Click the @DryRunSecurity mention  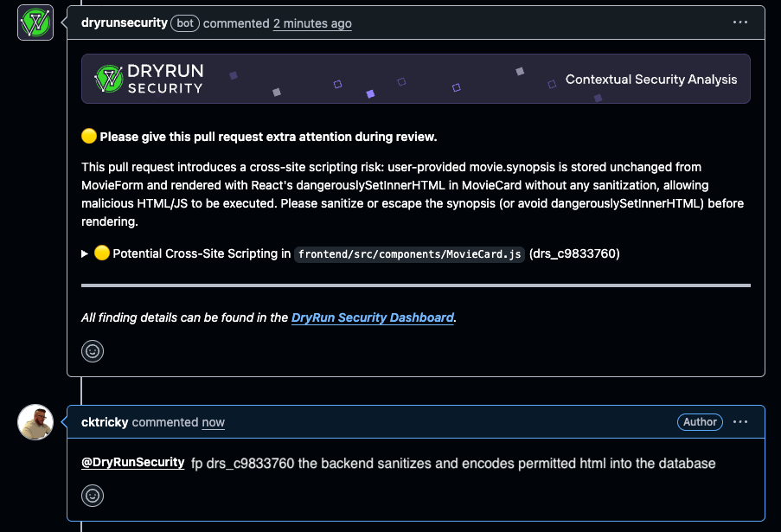133,463
